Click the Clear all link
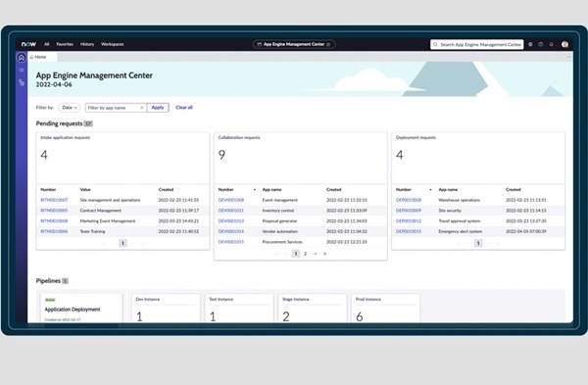The image size is (588, 385). click(184, 108)
